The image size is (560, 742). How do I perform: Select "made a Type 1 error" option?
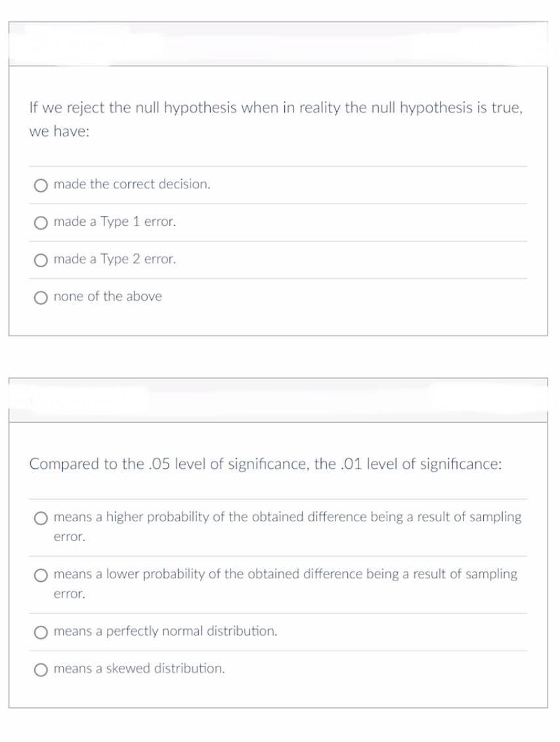(40, 223)
